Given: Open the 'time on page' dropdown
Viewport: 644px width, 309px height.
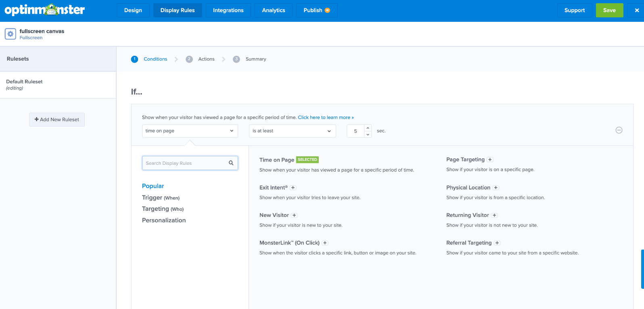Looking at the screenshot, I should pos(190,131).
